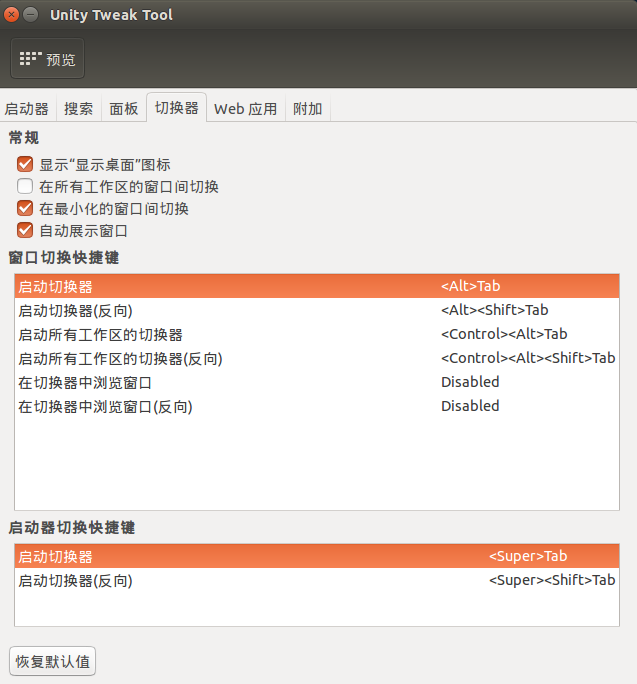
Task: Open the Web 应用 tab
Action: point(246,109)
